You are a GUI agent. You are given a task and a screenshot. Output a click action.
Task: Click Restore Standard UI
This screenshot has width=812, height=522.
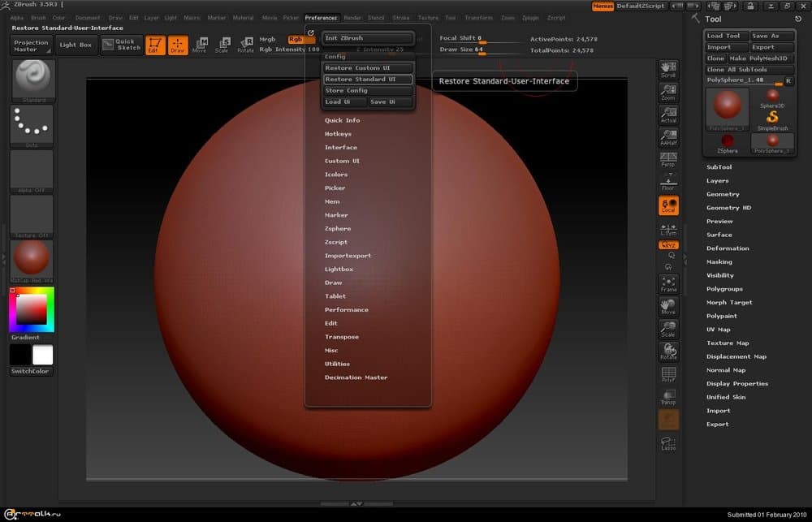click(368, 80)
